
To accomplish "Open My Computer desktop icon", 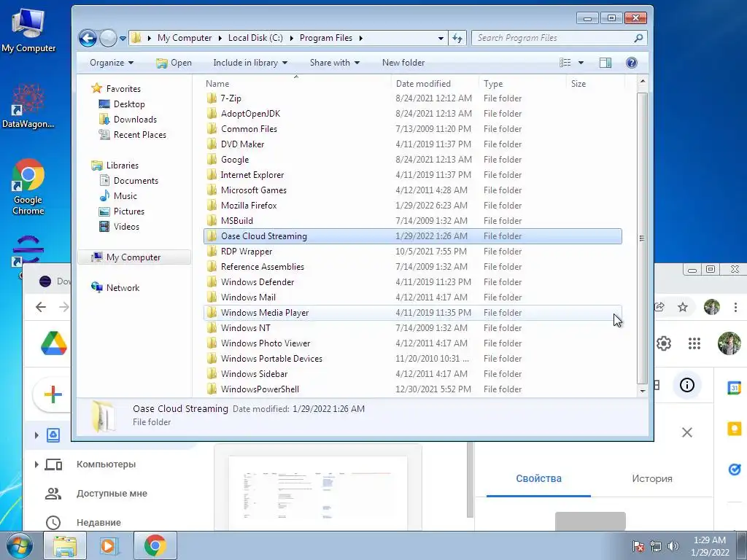I will pyautogui.click(x=28, y=31).
